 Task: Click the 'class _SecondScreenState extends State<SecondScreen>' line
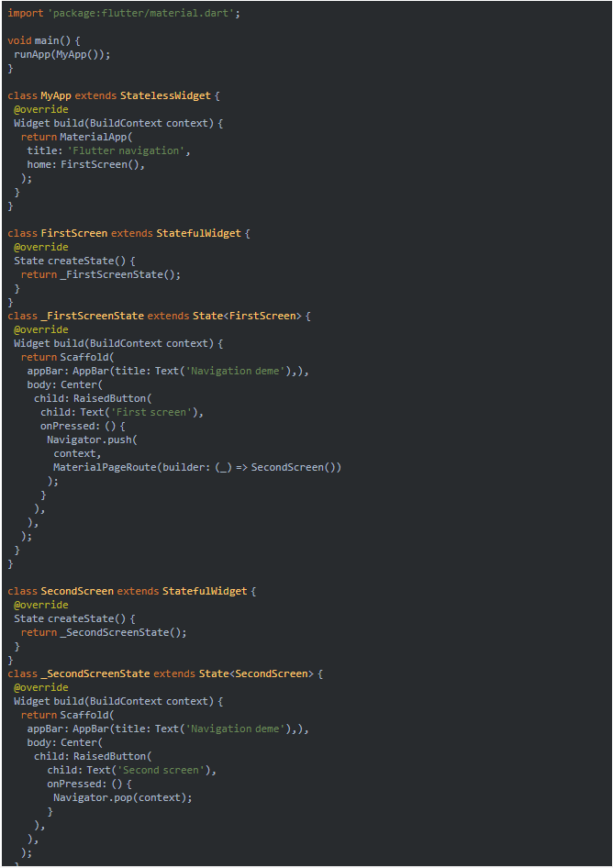point(165,673)
